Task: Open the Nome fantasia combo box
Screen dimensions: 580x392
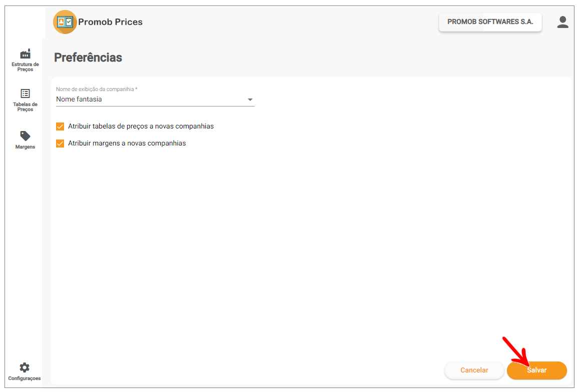Action: pyautogui.click(x=155, y=99)
